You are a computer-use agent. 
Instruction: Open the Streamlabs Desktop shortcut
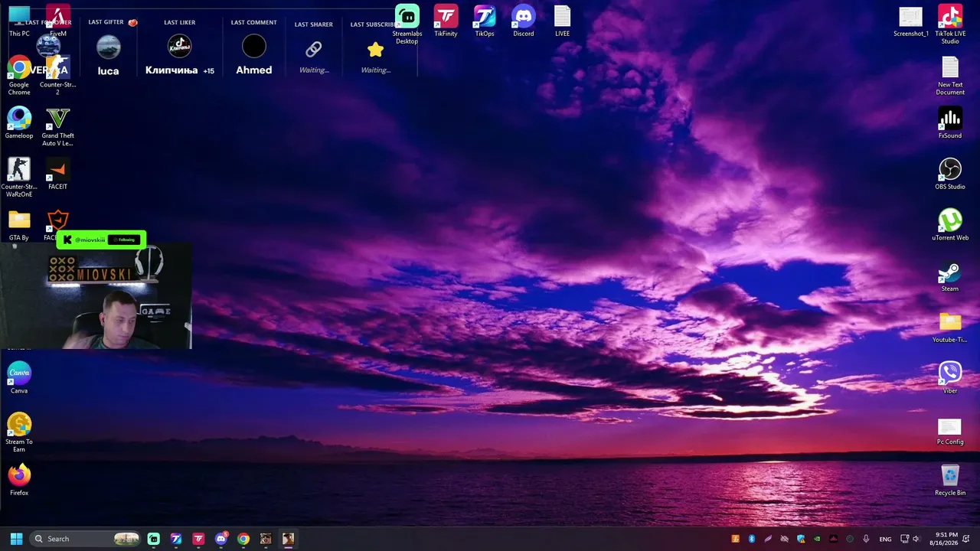tap(407, 24)
